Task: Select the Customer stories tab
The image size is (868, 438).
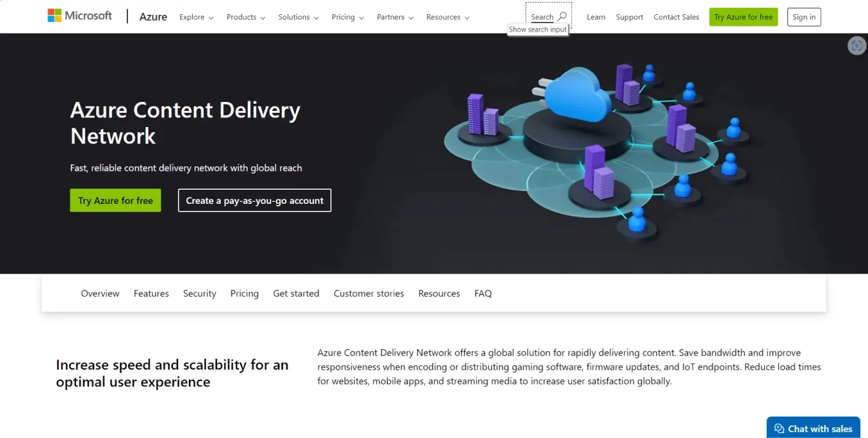Action: [369, 294]
